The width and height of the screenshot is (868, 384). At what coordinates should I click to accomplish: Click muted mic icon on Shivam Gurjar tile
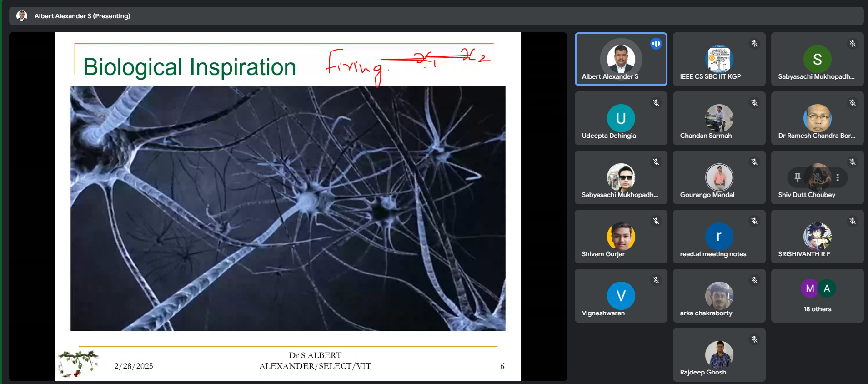pyautogui.click(x=656, y=221)
